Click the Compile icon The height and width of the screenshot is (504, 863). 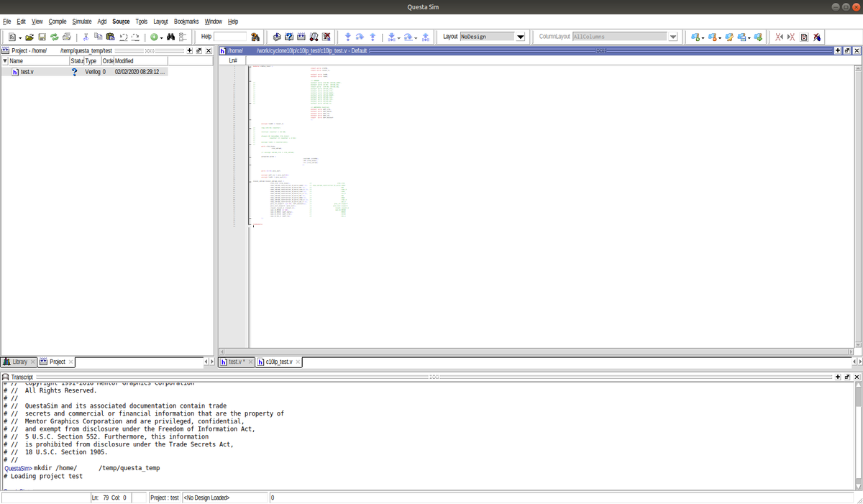click(277, 37)
